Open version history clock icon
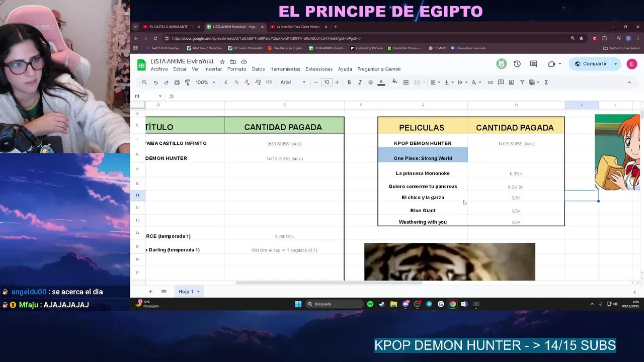This screenshot has height=362, width=644. click(x=517, y=64)
